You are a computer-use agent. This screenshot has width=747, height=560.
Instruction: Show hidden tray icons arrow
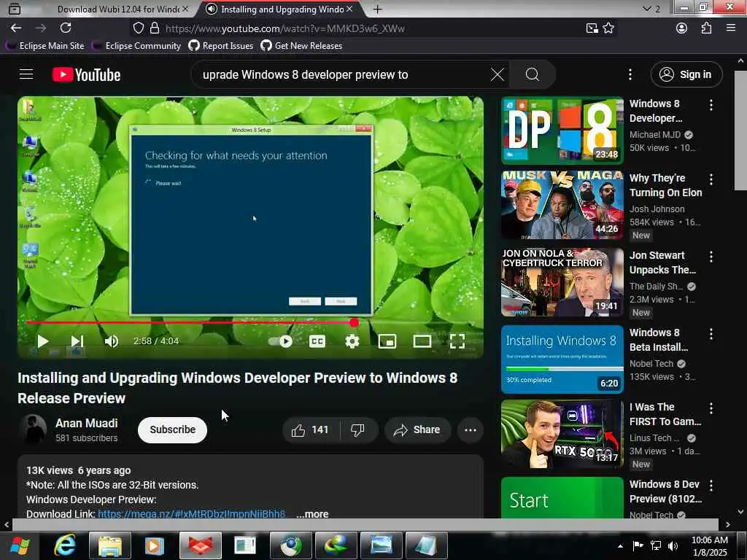pos(620,545)
